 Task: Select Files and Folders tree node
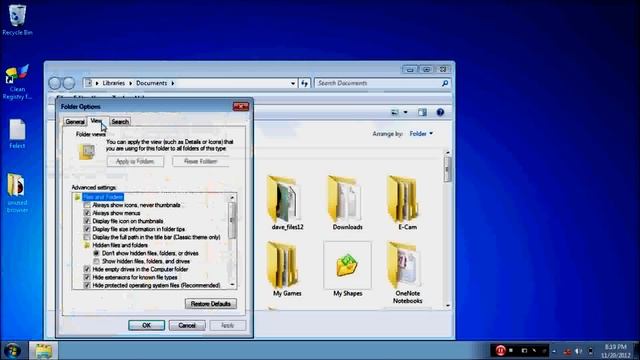pyautogui.click(x=102, y=197)
